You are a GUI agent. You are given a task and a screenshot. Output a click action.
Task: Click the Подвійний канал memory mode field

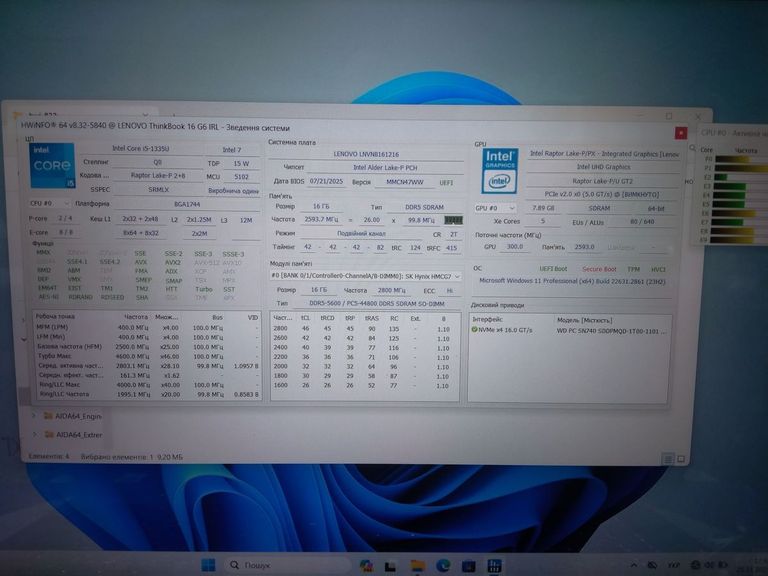(x=361, y=234)
